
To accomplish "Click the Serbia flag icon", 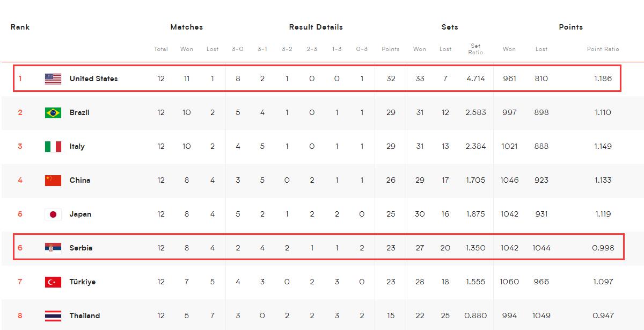I will 53,248.
